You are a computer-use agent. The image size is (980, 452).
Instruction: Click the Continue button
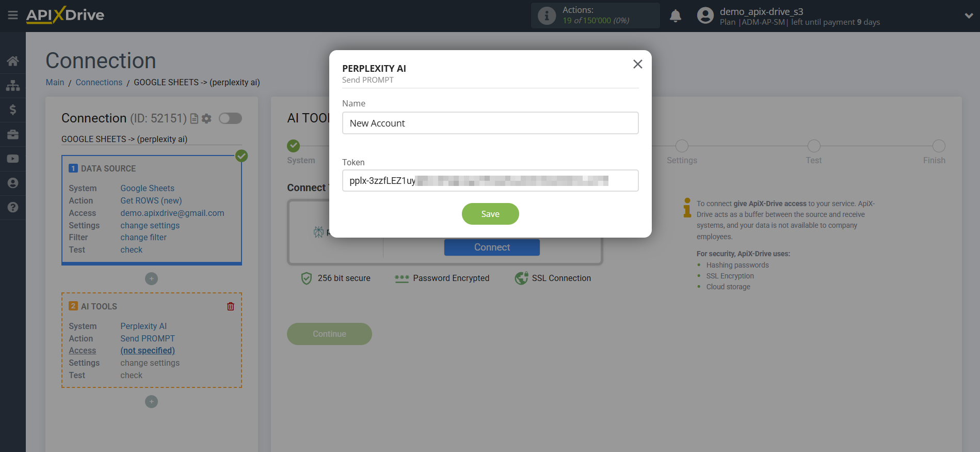[x=329, y=334]
